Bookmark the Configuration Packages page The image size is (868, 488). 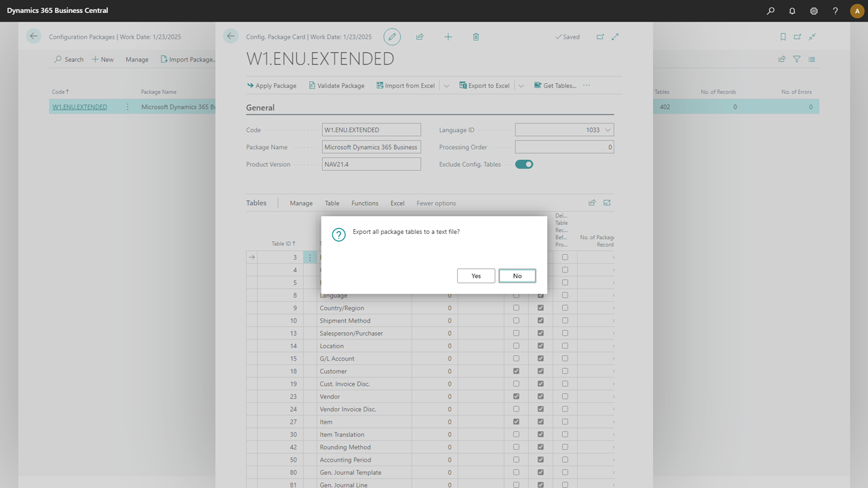pos(783,37)
